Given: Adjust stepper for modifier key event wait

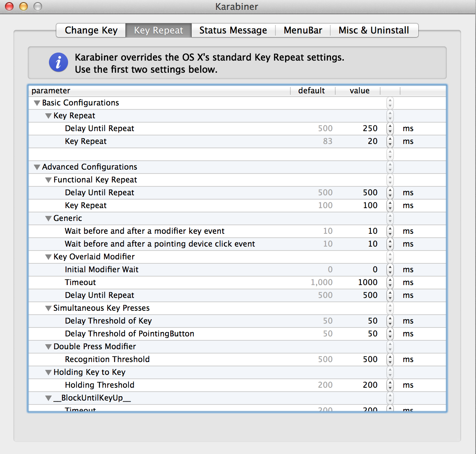Looking at the screenshot, I should [x=390, y=231].
